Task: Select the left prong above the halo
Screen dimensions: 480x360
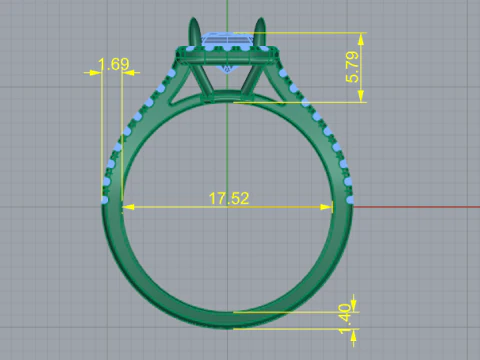Action: pyautogui.click(x=195, y=32)
